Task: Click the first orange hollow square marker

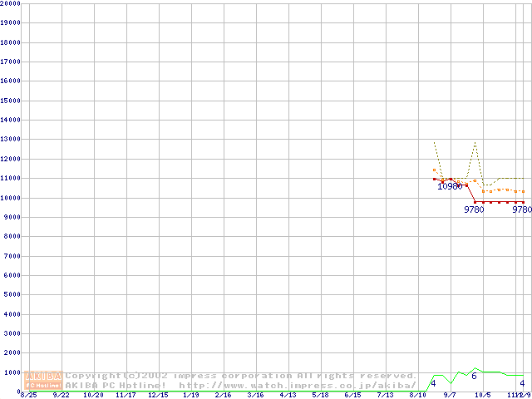Action: coord(434,170)
